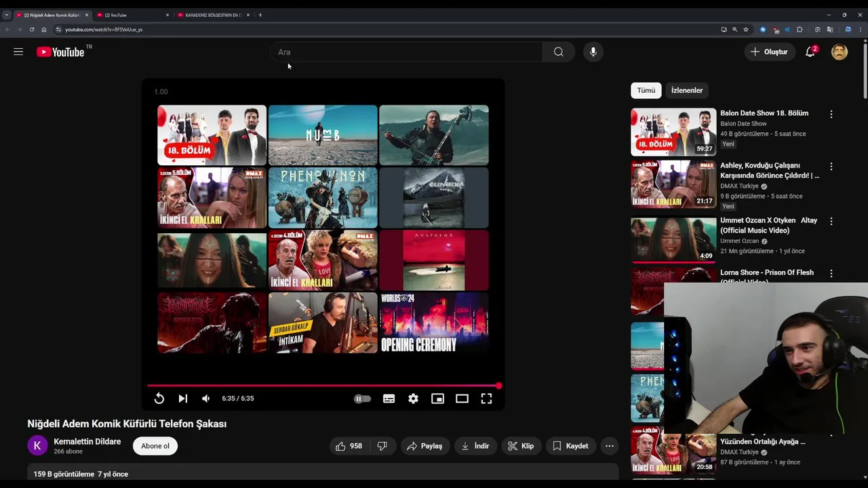
Task: Open Ummet Ozcan X Otyken Altay title
Action: (769, 225)
